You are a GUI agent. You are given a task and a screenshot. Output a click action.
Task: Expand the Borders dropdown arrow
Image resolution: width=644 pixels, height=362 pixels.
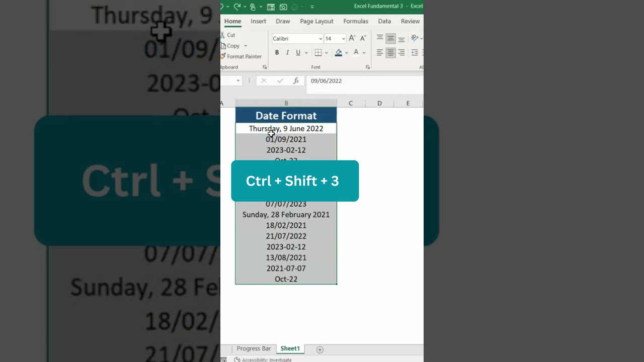[x=326, y=52]
